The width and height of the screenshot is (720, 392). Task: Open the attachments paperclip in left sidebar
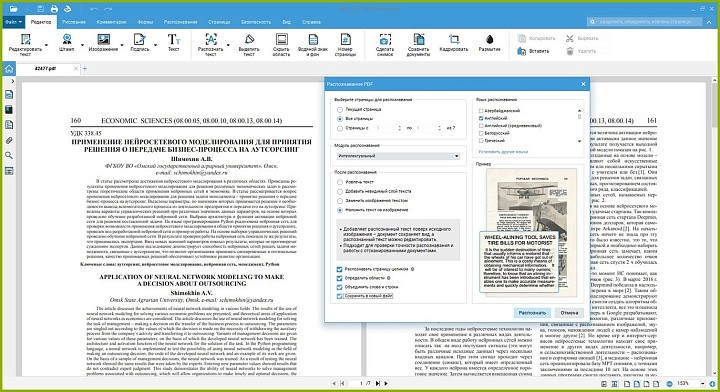[x=9, y=140]
